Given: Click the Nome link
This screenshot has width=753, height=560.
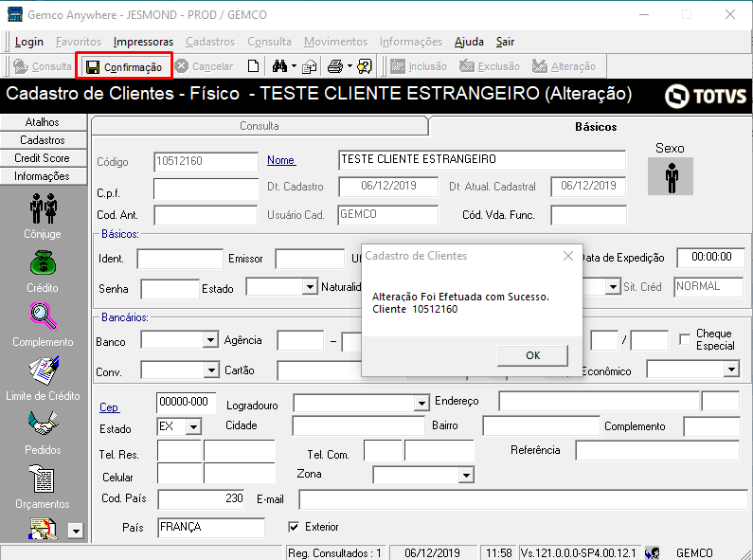Looking at the screenshot, I should [x=281, y=160].
